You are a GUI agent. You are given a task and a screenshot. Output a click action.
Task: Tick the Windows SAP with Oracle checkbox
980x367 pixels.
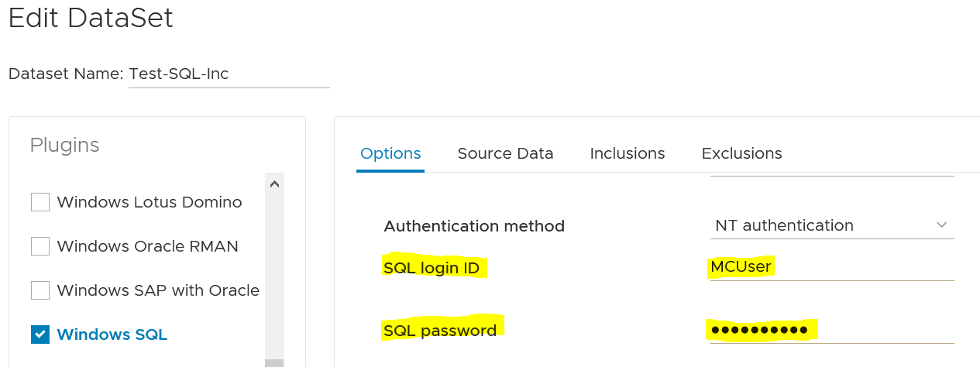coord(40,290)
